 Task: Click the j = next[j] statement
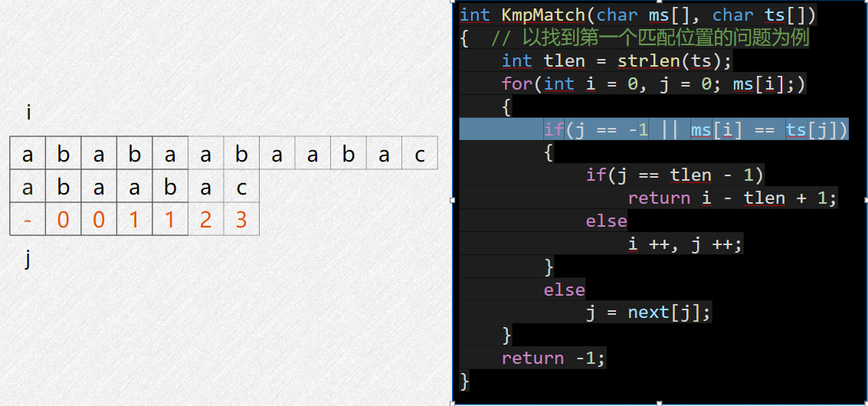point(648,313)
